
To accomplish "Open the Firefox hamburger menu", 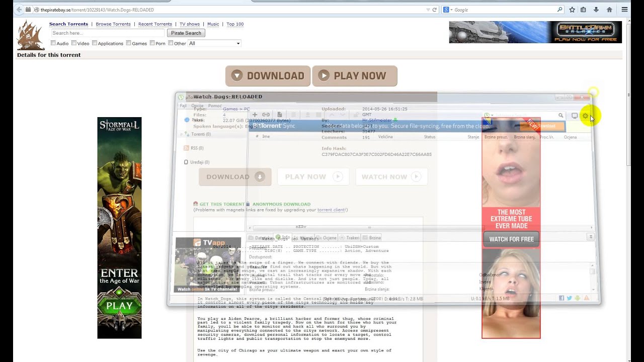I will click(624, 10).
